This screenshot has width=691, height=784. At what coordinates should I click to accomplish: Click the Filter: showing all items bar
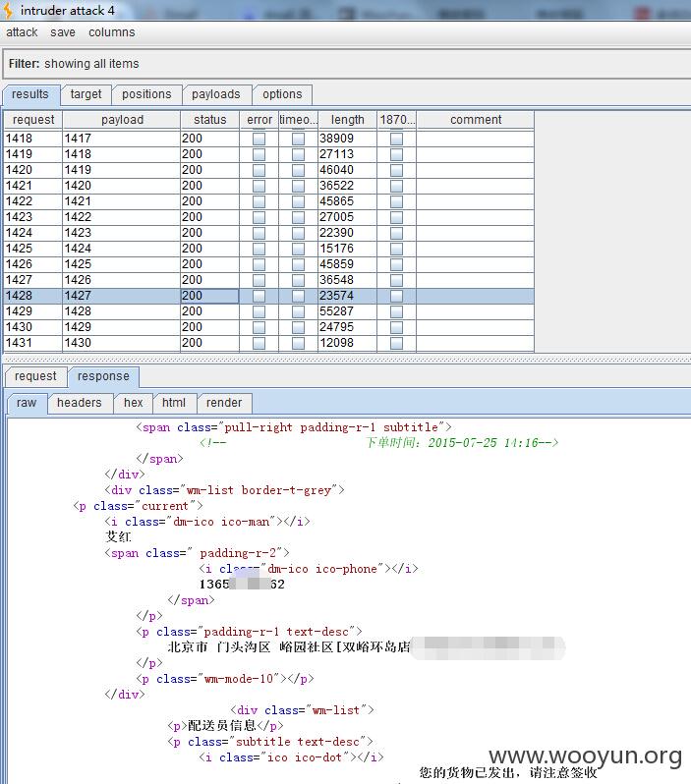coord(346,64)
